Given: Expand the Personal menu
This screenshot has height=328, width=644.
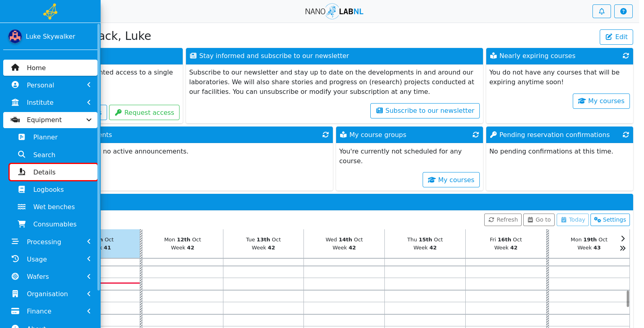Looking at the screenshot, I should 50,85.
